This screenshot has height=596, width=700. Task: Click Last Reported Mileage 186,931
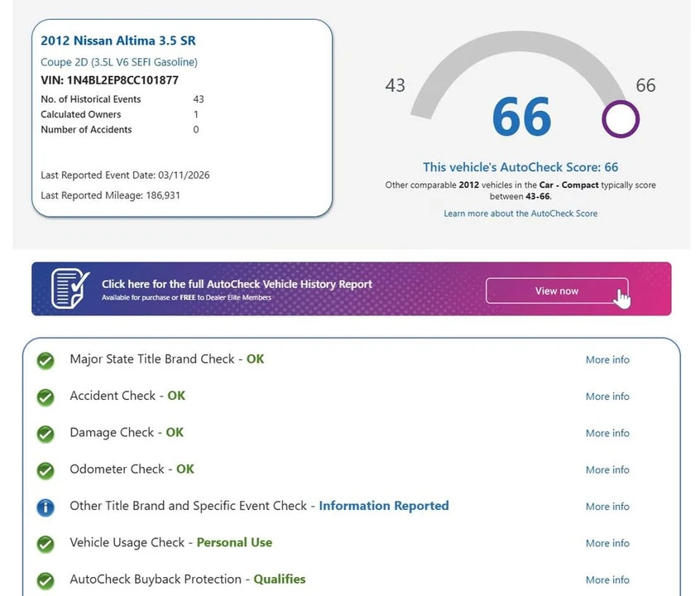tap(110, 195)
